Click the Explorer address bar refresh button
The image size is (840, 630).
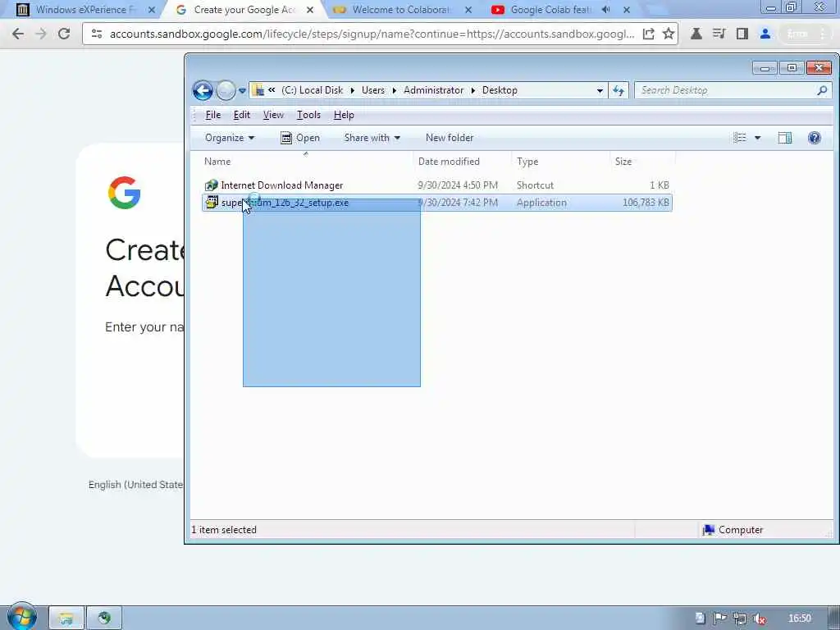tap(619, 90)
